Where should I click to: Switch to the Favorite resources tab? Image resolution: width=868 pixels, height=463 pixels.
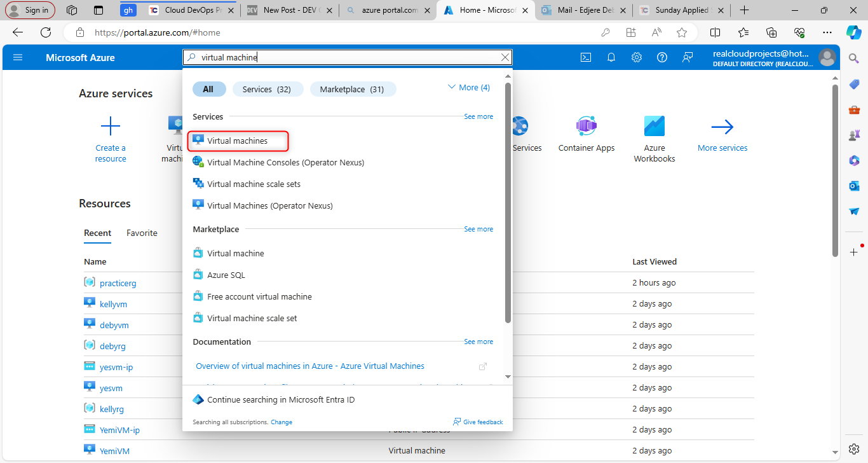click(x=142, y=233)
